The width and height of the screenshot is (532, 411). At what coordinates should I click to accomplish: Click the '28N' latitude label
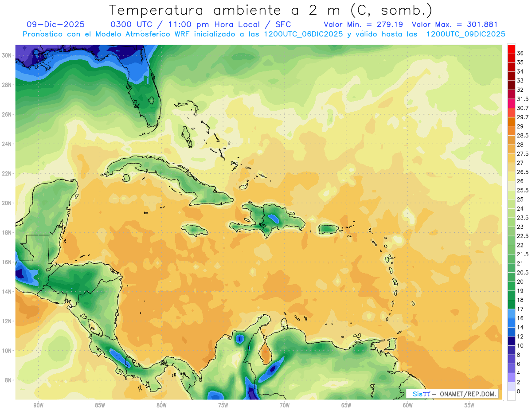pos(8,85)
